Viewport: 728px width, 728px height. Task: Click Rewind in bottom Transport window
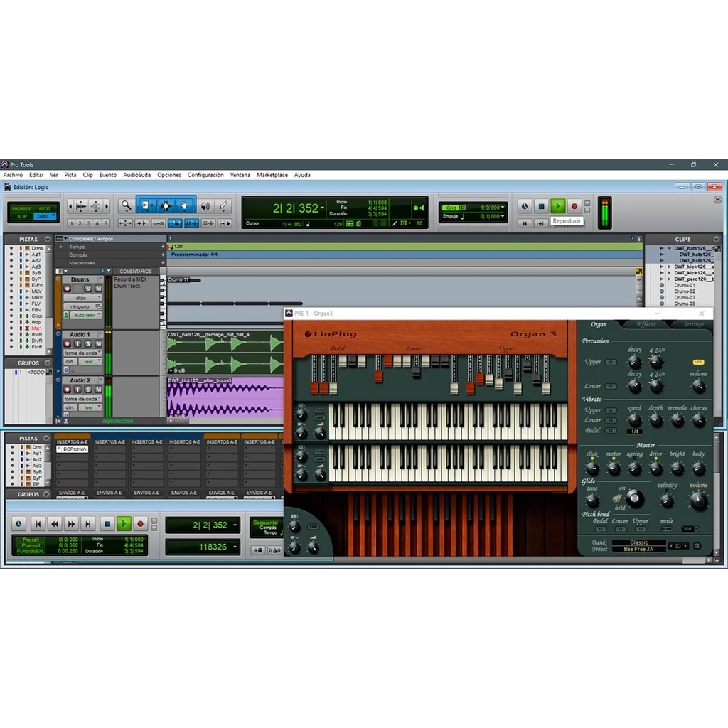point(55,524)
